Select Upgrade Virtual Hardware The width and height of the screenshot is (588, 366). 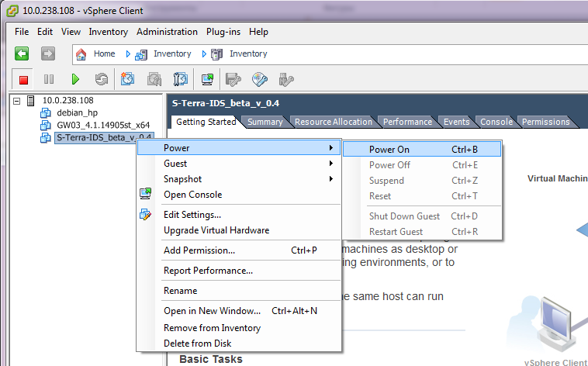coord(239,230)
